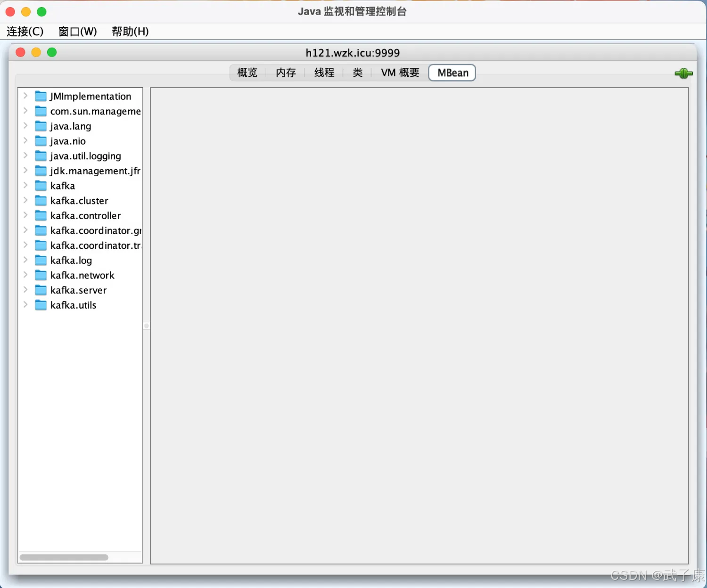Click the kafka.utils folder icon
This screenshot has height=588, width=707.
click(x=41, y=305)
